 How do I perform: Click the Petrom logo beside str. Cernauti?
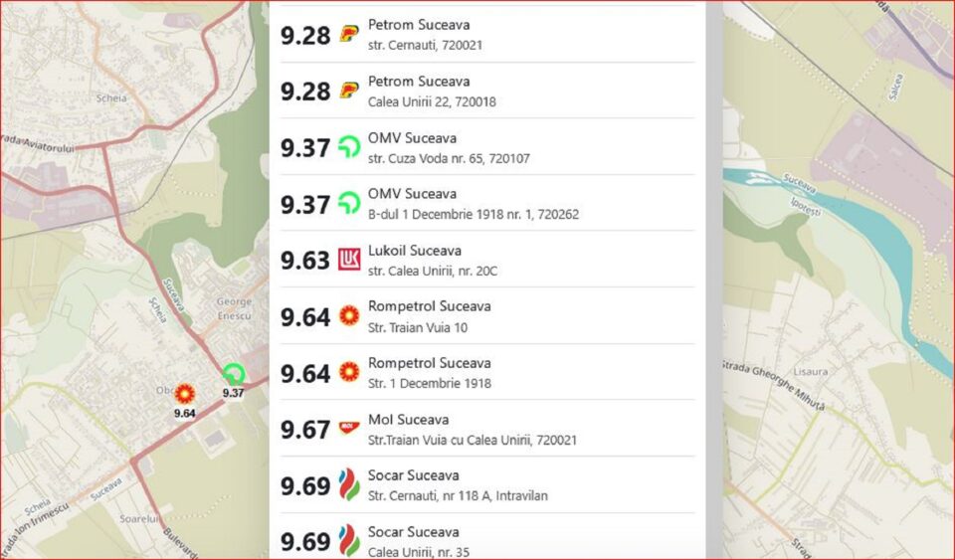pyautogui.click(x=348, y=34)
